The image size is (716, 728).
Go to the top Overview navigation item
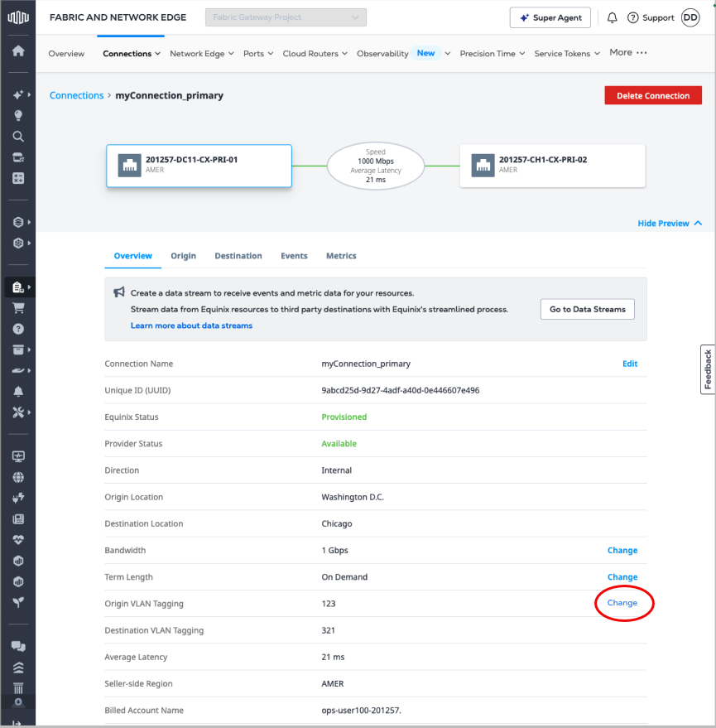[66, 53]
